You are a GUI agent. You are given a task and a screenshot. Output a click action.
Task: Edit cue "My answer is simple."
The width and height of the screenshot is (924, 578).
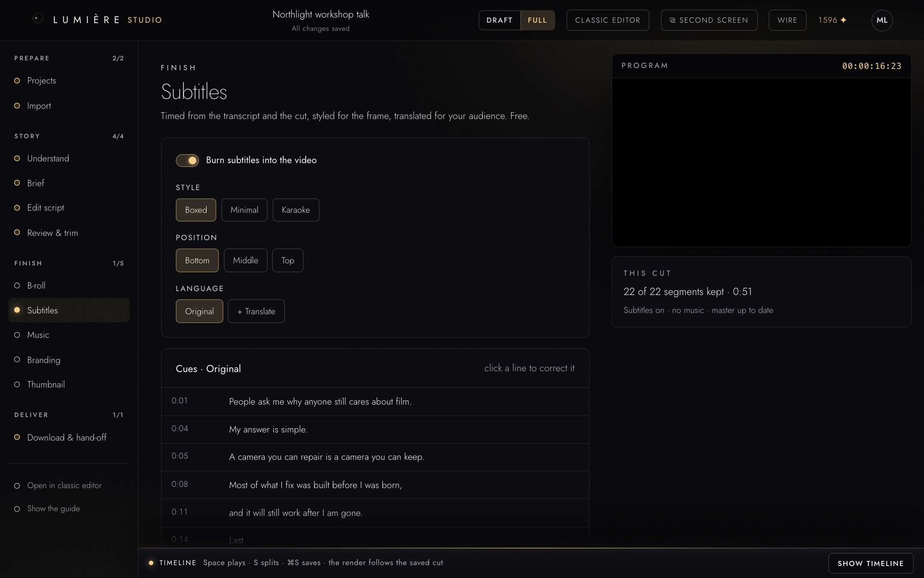point(375,429)
